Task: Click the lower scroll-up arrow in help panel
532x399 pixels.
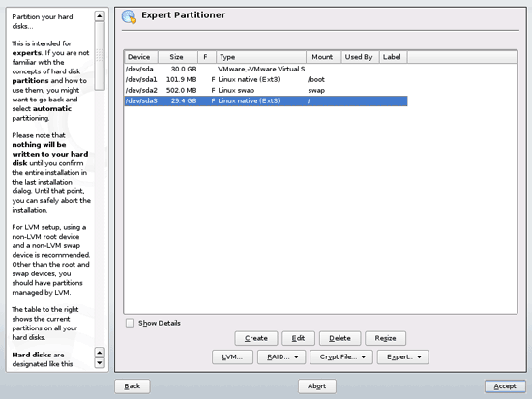Action: [x=100, y=353]
